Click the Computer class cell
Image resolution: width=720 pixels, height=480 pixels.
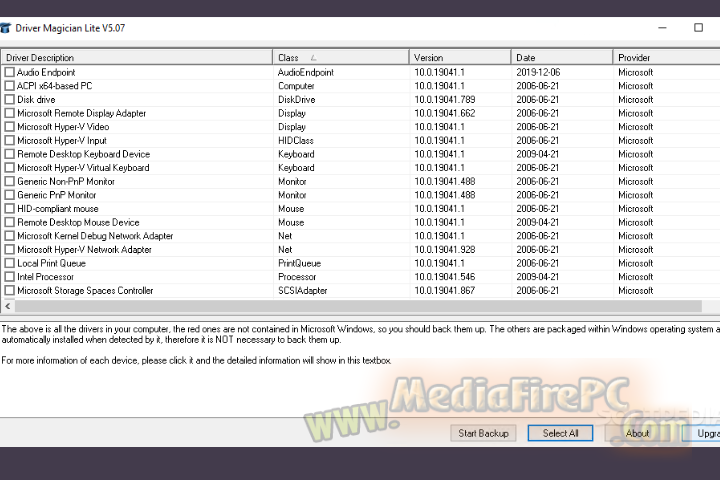296,86
